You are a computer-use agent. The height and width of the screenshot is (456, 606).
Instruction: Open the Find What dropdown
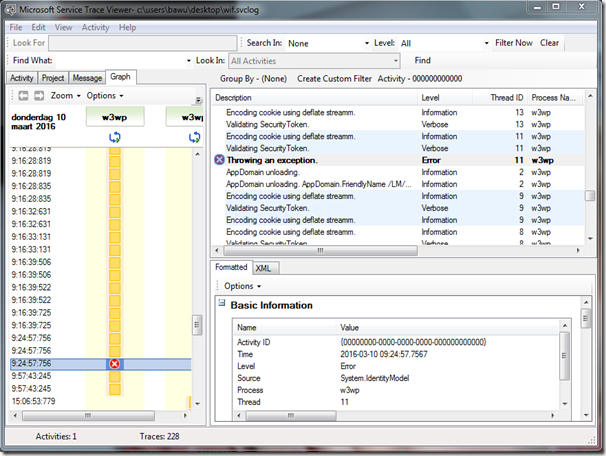pos(189,61)
